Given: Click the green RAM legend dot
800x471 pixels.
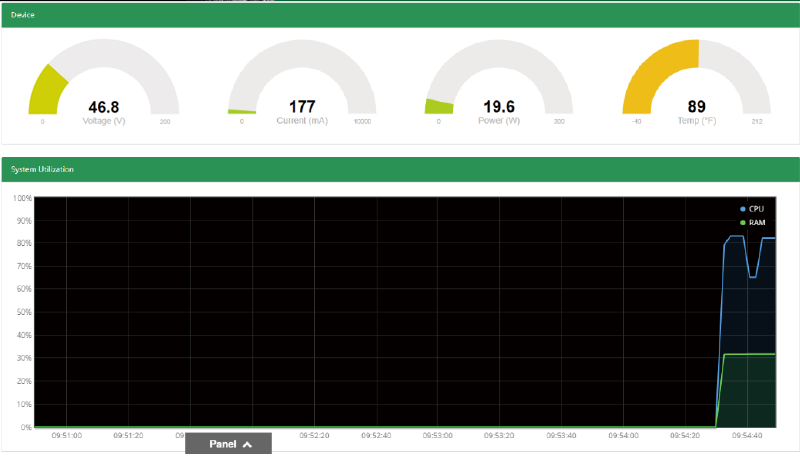Looking at the screenshot, I should click(741, 222).
